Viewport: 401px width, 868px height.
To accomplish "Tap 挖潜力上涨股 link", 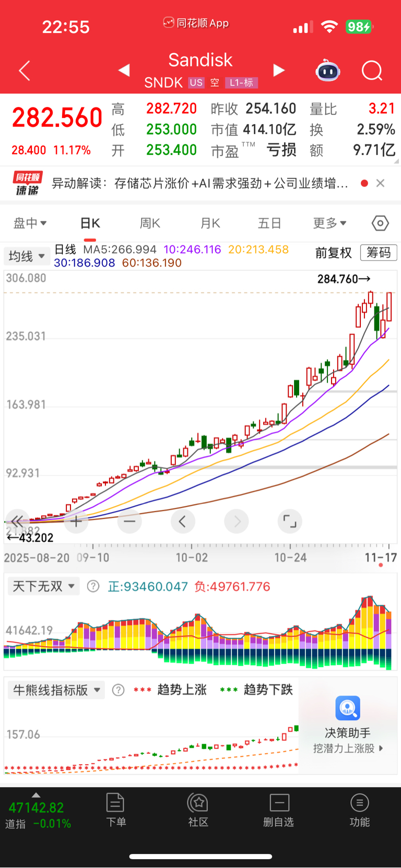I will (x=348, y=748).
